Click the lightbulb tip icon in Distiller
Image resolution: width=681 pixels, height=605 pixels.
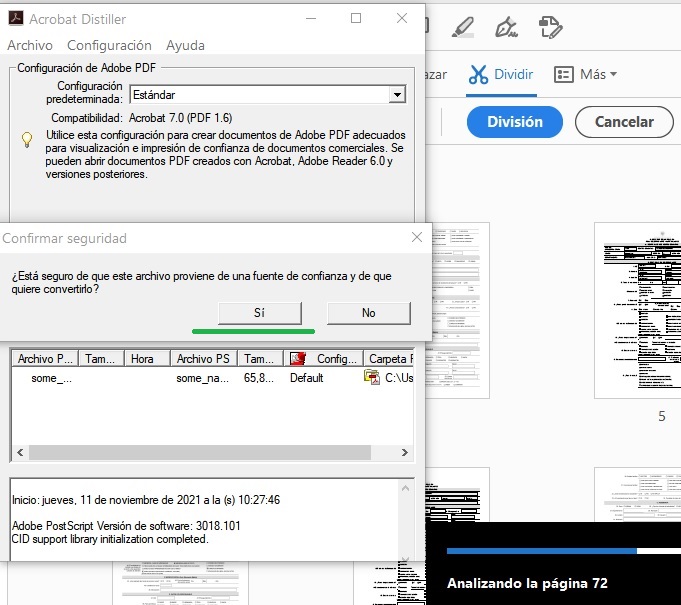(27, 140)
